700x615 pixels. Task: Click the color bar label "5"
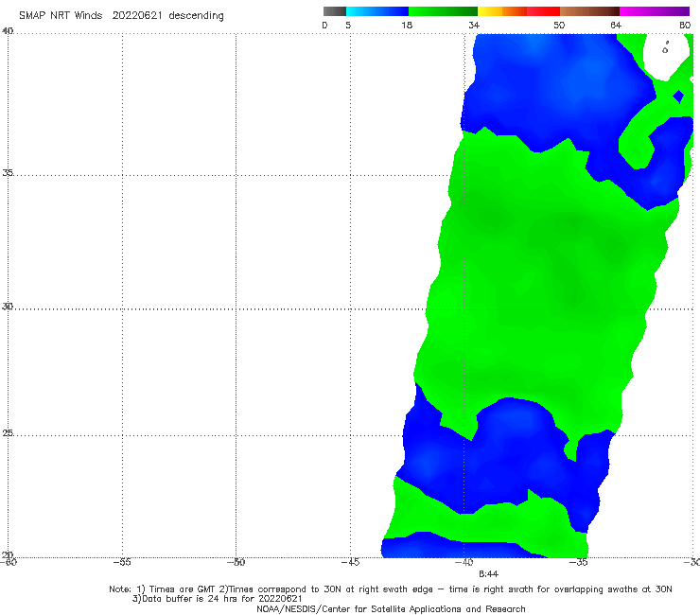[x=348, y=25]
